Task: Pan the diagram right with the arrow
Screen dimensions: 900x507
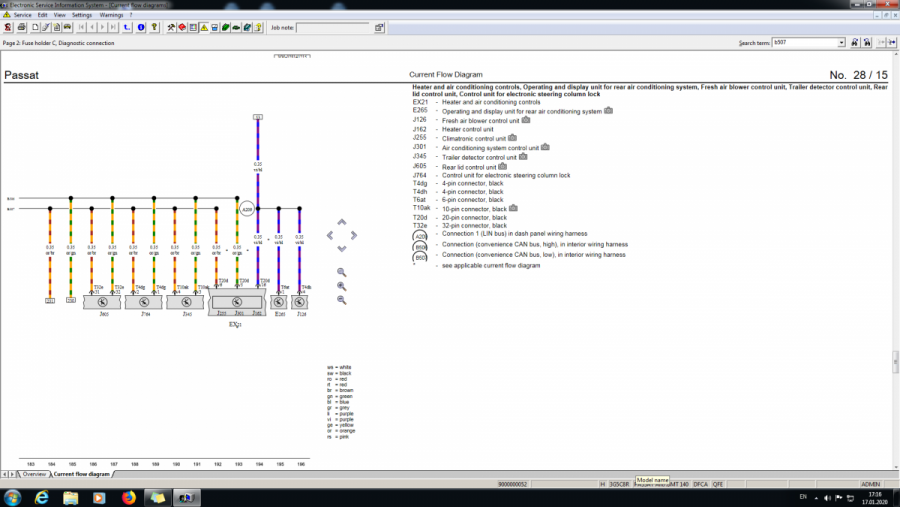Action: [x=354, y=236]
